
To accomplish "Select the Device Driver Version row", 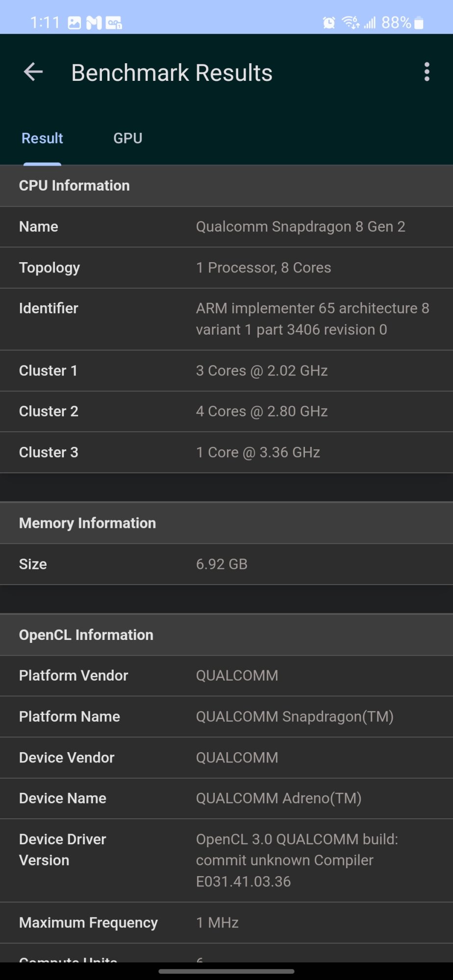I will tap(226, 860).
